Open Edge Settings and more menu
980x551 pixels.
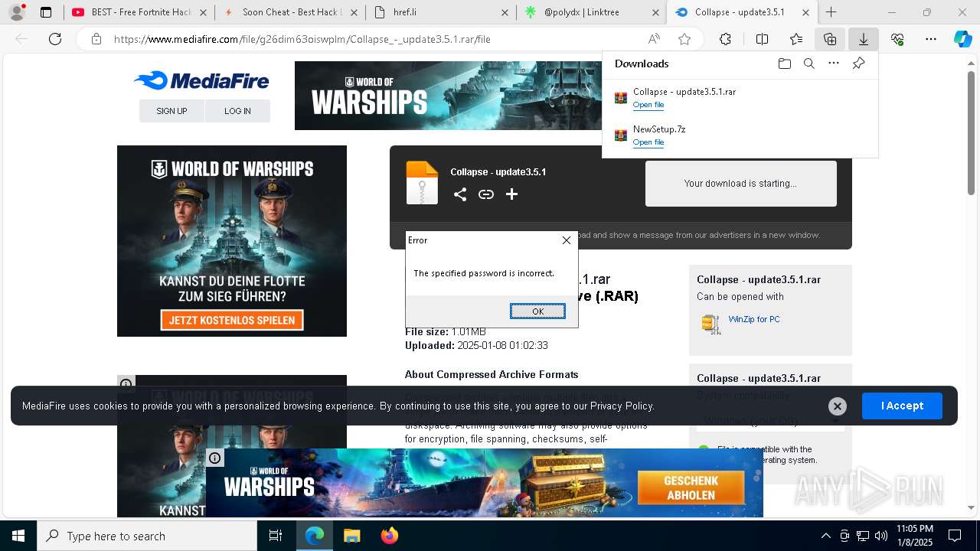point(931,39)
